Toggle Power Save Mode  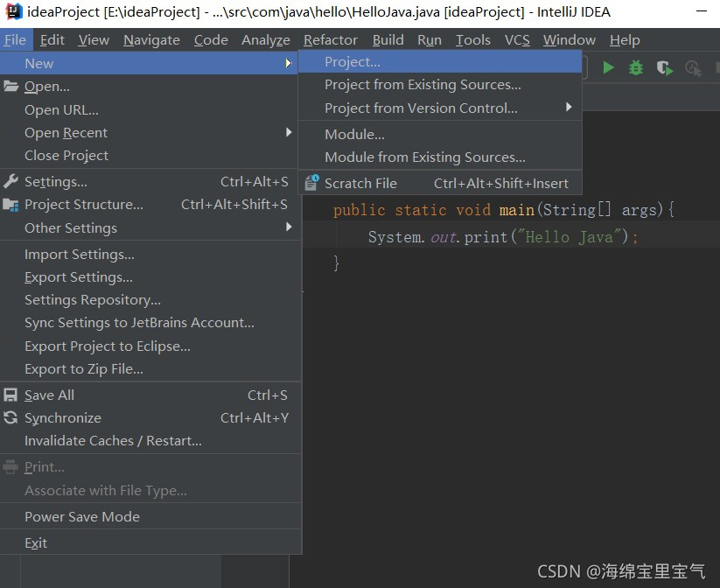[150, 517]
